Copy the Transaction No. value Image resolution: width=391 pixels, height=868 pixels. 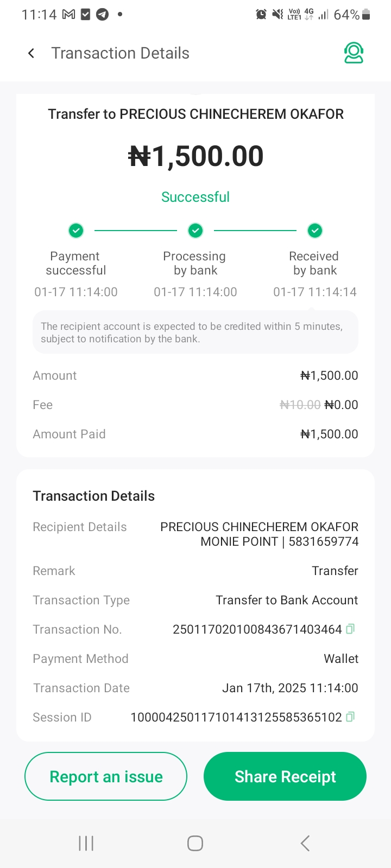pyautogui.click(x=351, y=629)
